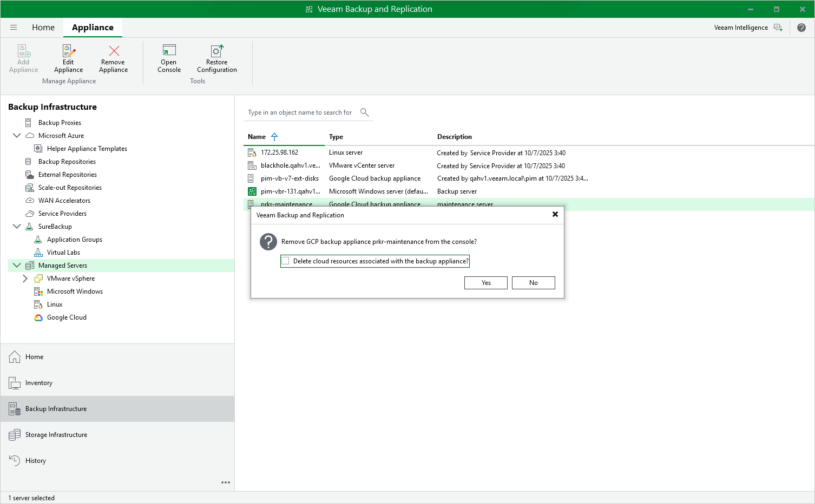This screenshot has height=504, width=815.
Task: Click the Home navigation house icon
Action: pyautogui.click(x=15, y=357)
